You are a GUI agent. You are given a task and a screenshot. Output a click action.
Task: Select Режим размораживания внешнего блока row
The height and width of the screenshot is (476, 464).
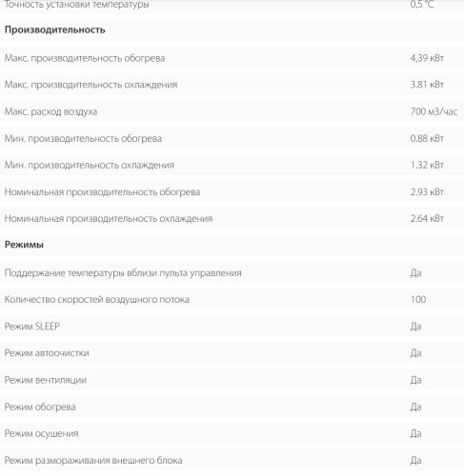pyautogui.click(x=232, y=460)
